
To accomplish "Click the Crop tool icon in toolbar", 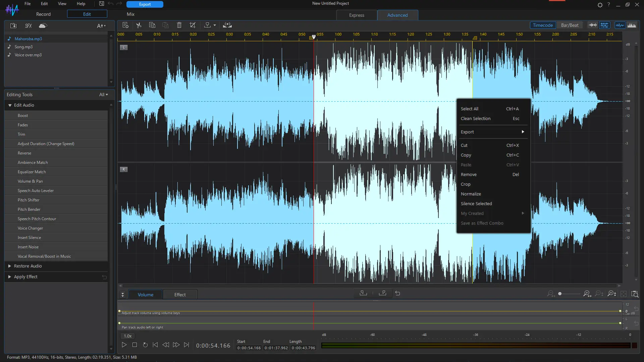I will (193, 25).
